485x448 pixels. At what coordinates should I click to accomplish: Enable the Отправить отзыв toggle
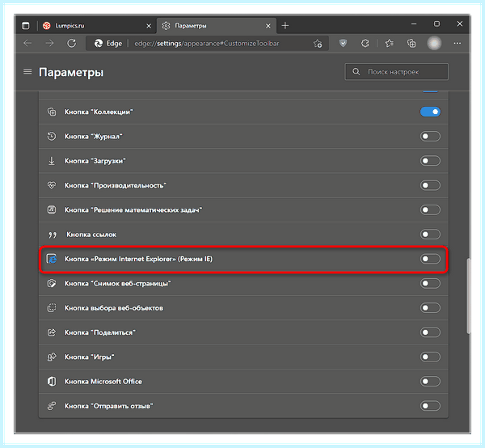(430, 406)
